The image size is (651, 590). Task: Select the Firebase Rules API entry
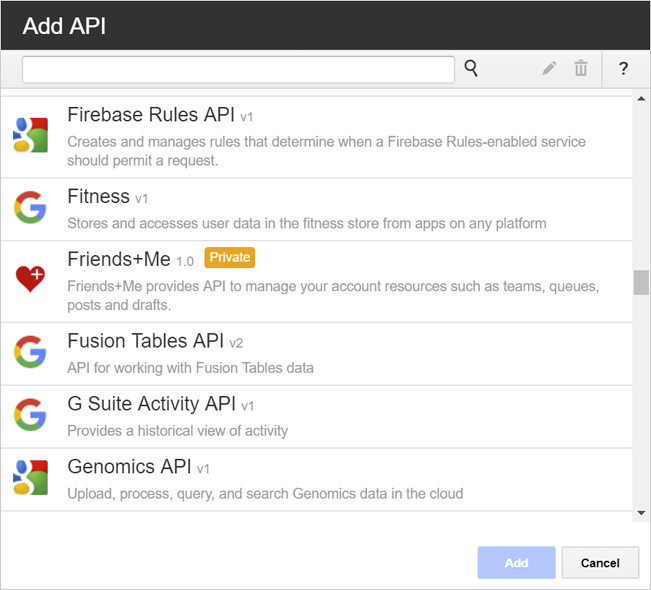[317, 137]
